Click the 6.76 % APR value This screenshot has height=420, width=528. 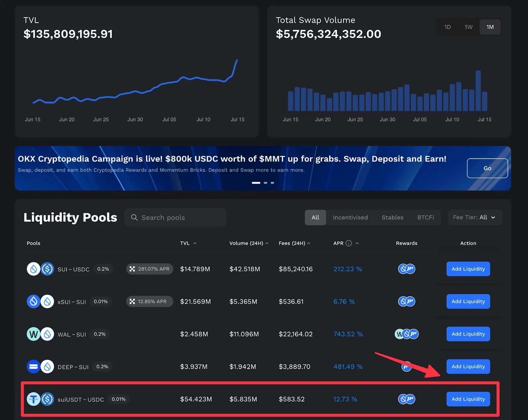344,301
